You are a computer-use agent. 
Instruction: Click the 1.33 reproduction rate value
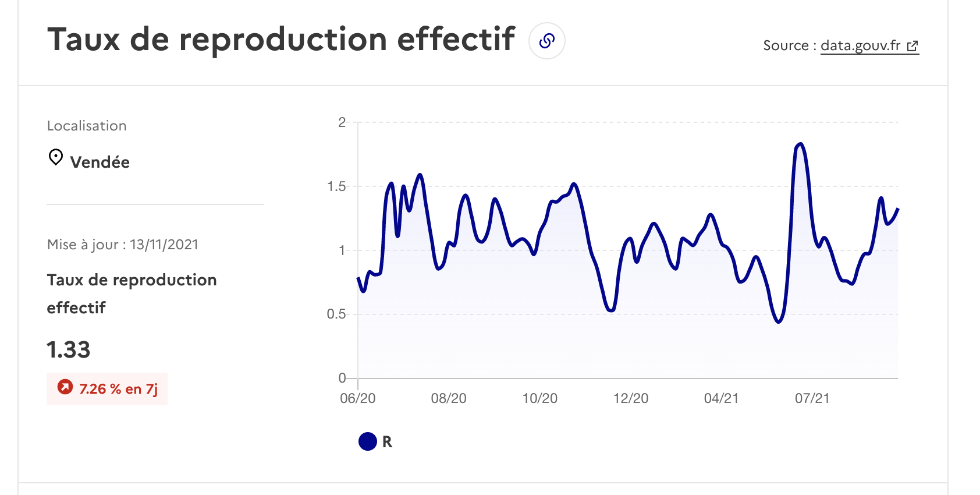click(69, 349)
